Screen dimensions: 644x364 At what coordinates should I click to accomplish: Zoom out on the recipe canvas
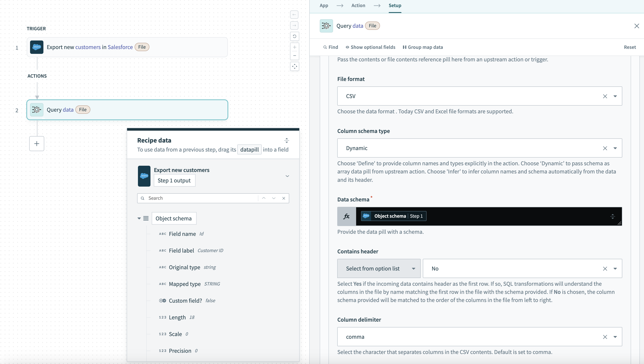[294, 56]
